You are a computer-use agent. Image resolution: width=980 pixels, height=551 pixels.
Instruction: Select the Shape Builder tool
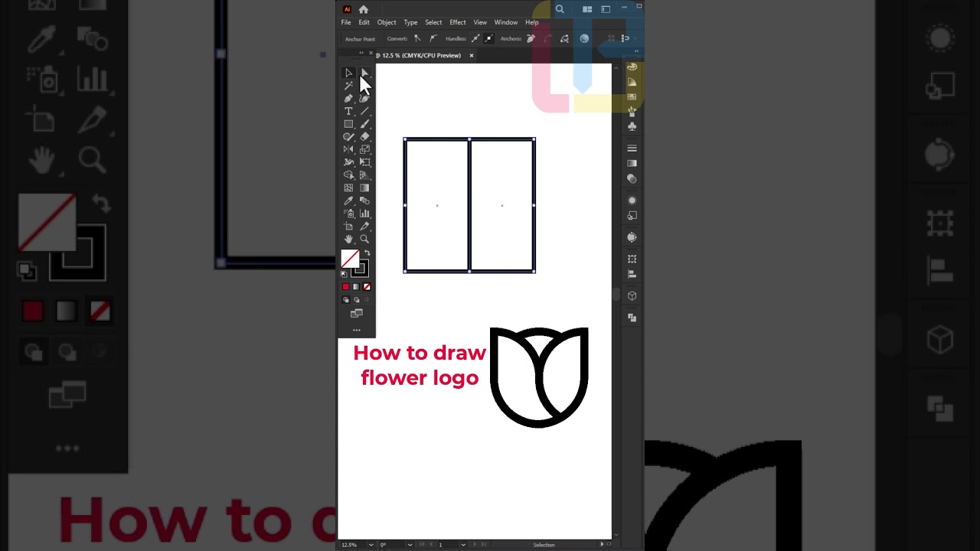(x=348, y=175)
